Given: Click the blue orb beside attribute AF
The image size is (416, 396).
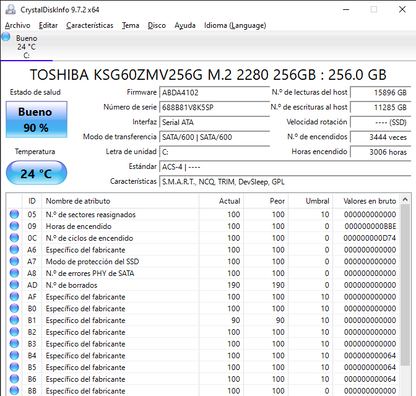Looking at the screenshot, I should 14,297.
